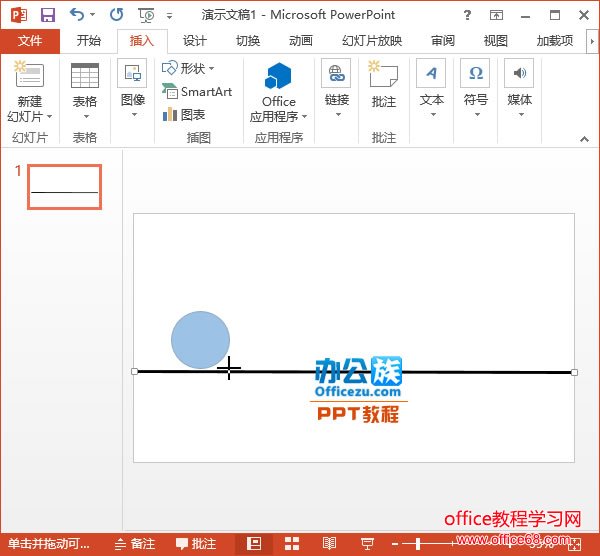
Task: Click the Save icon in quick access toolbar
Action: tap(47, 15)
